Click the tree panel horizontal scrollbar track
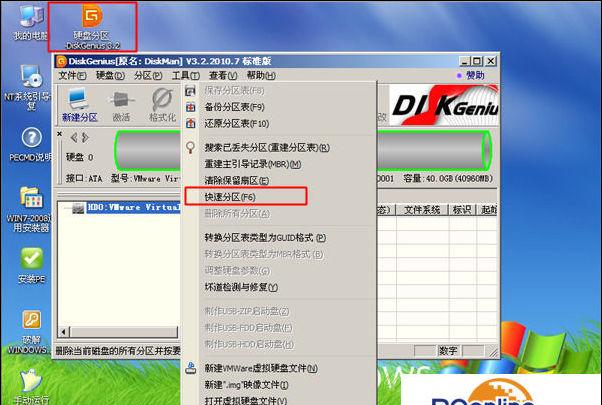Screen dimensions: 602x405 pos(124,332)
